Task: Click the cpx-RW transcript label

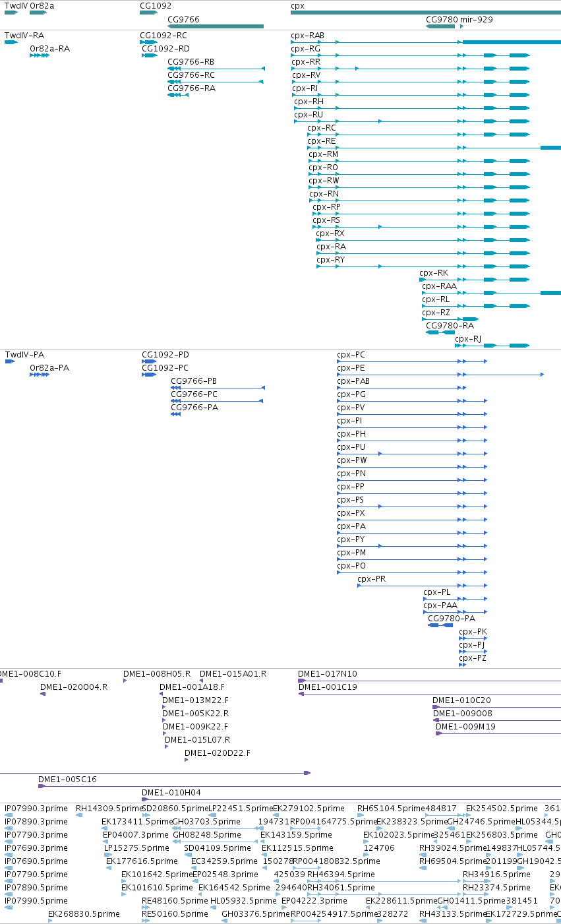Action: tap(324, 181)
